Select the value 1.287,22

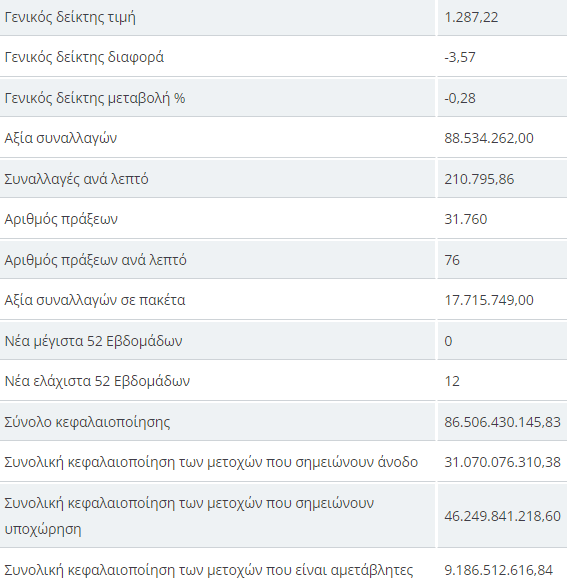(471, 18)
